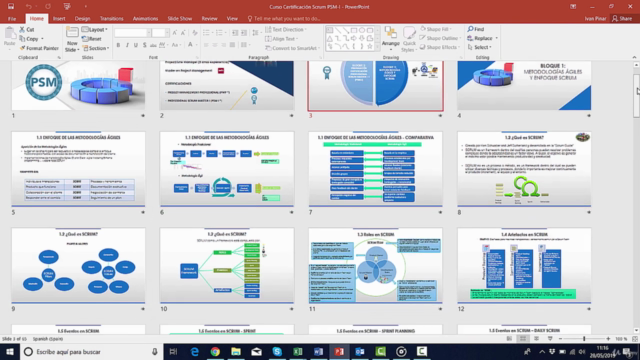Image resolution: width=640 pixels, height=360 pixels.
Task: Select the oval shape in gallery
Action: coord(362,30)
